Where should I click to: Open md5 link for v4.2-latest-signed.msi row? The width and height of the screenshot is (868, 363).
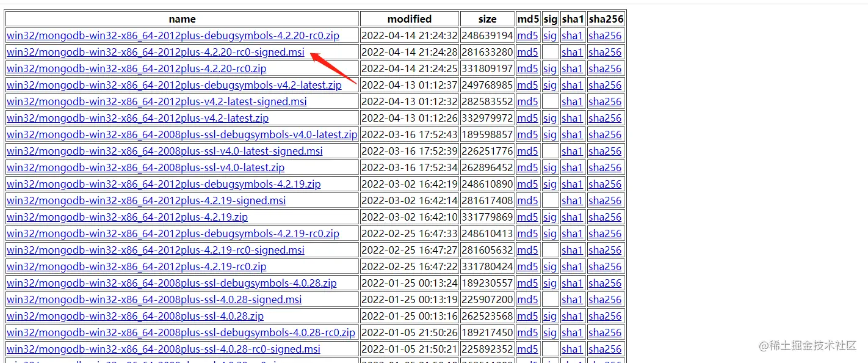point(527,101)
